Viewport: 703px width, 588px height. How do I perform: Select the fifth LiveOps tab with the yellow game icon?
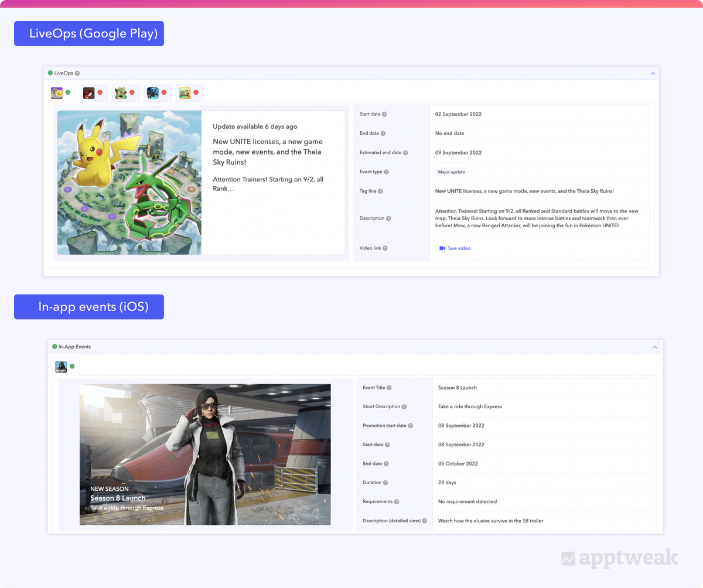[189, 93]
